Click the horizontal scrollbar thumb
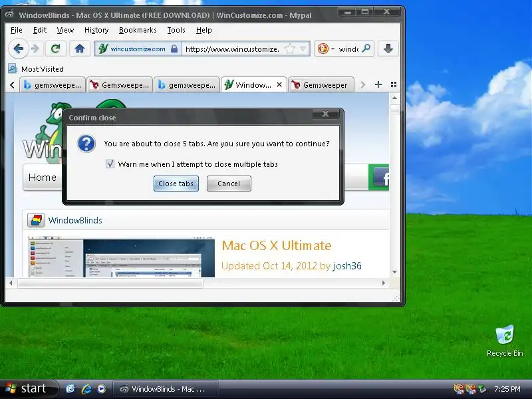 [x=110, y=283]
